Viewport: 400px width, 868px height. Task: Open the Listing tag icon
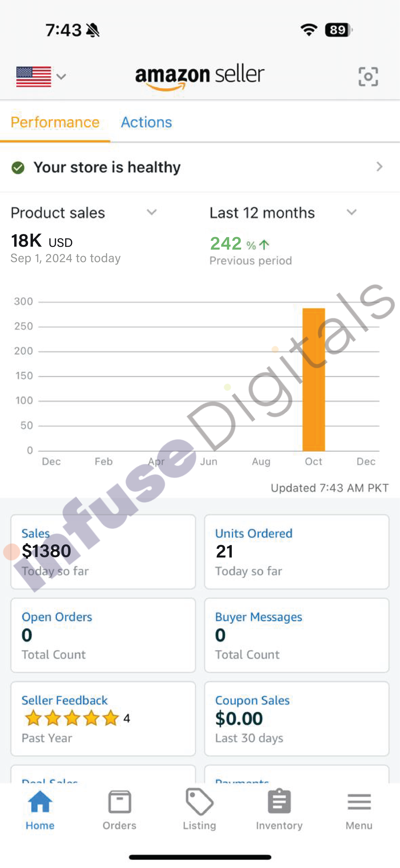coord(199,802)
